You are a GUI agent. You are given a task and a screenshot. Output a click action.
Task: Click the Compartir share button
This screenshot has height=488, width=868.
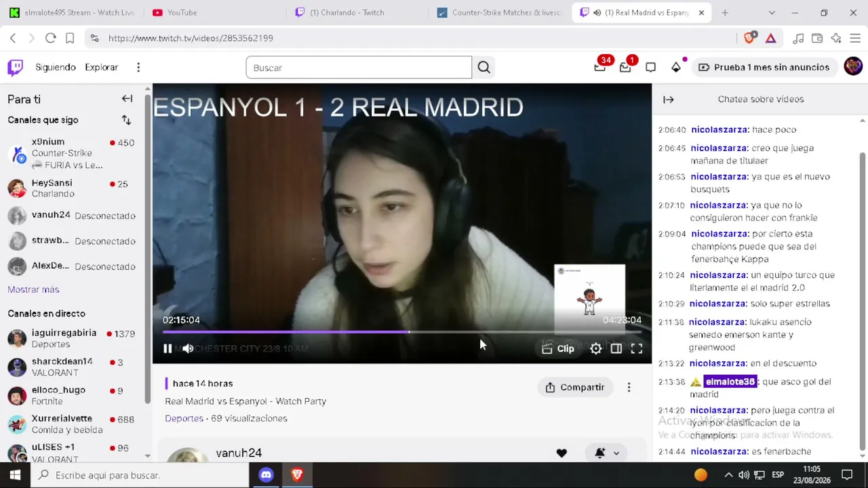575,387
